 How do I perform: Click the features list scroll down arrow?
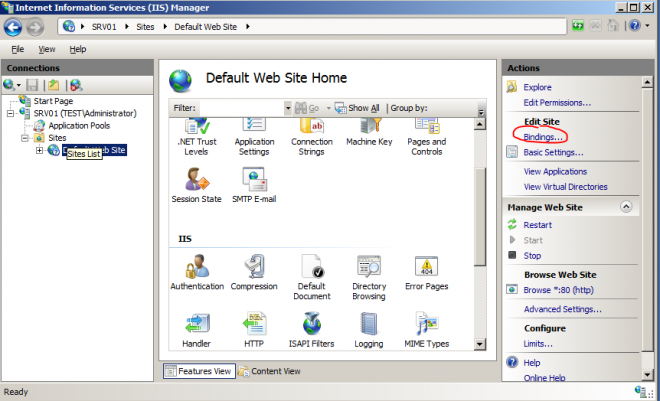pos(480,345)
